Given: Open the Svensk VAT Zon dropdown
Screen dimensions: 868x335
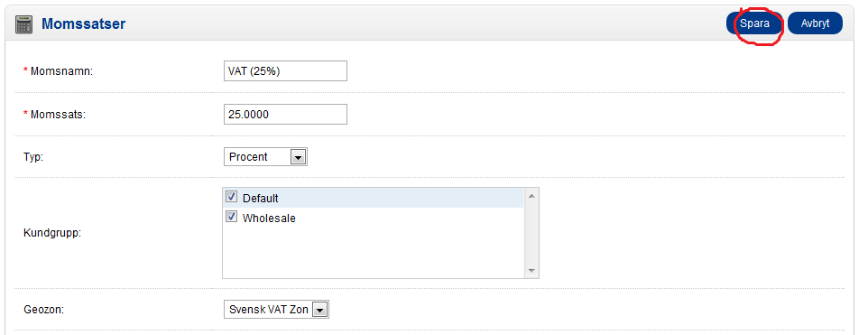Looking at the screenshot, I should pyautogui.click(x=276, y=310).
